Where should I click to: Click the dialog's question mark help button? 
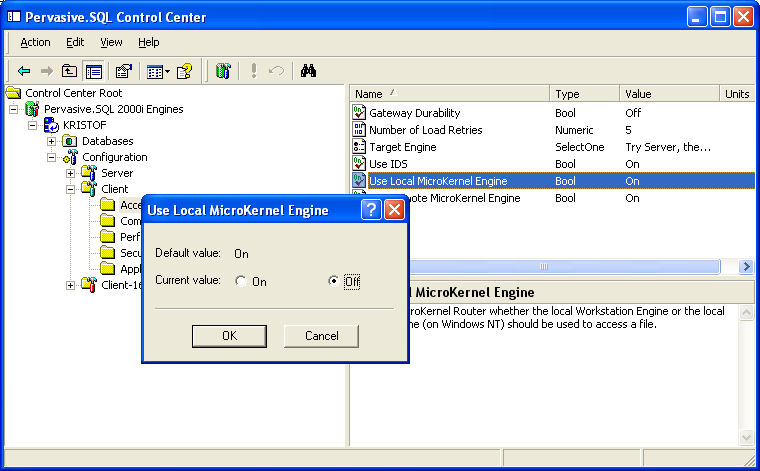(x=371, y=210)
